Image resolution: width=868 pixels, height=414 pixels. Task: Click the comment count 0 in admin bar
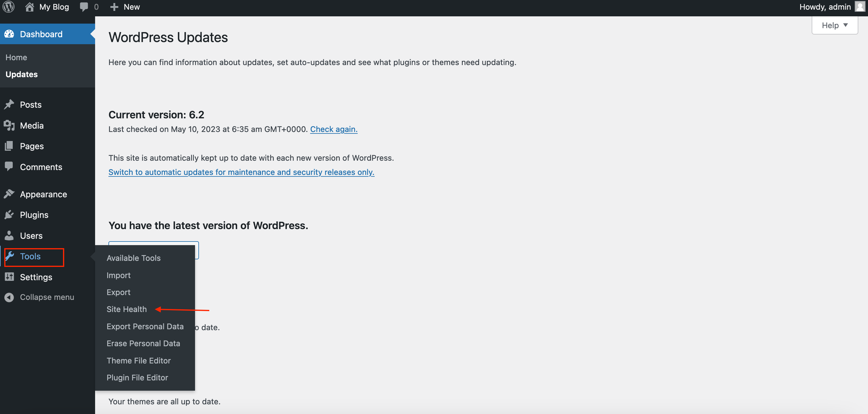[x=96, y=7]
